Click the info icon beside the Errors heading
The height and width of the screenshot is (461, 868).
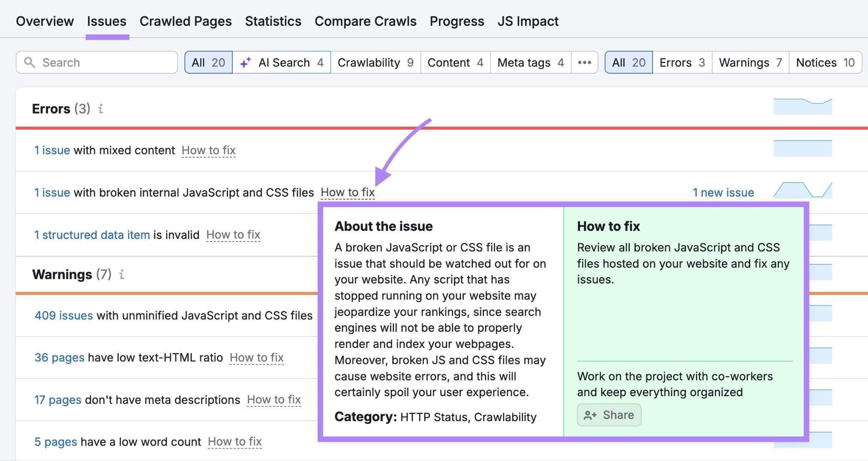click(x=100, y=109)
